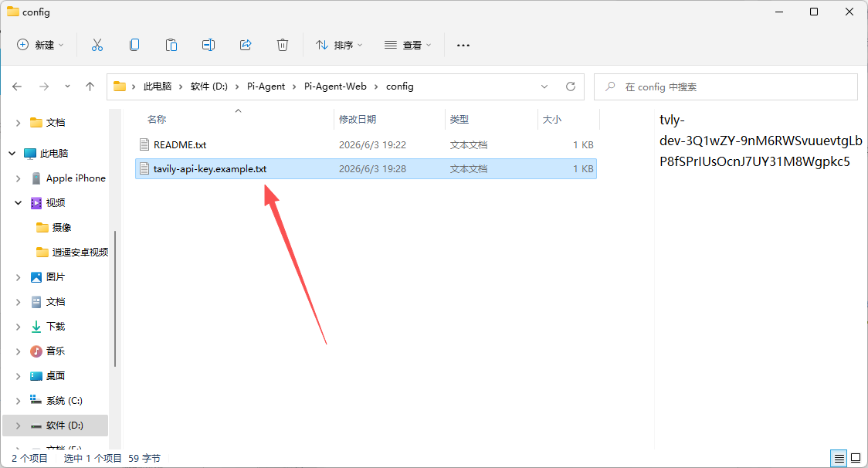Click the preview pane API key text
Image resolution: width=868 pixels, height=468 pixels.
761,141
